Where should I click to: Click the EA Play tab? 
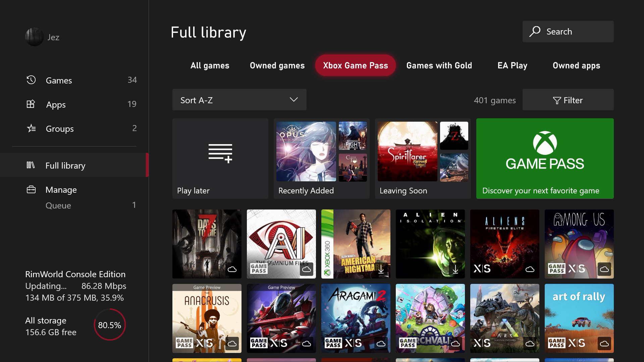(511, 65)
